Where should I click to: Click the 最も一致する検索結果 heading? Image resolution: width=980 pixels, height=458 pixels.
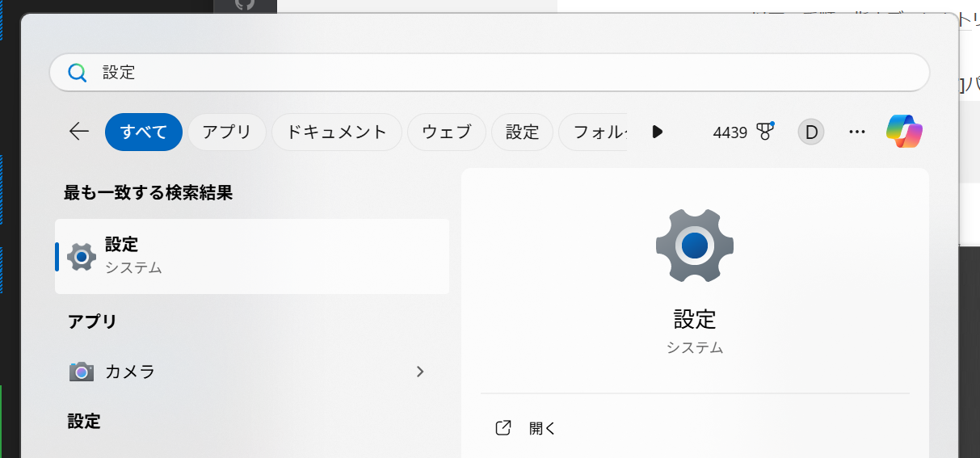pos(149,193)
